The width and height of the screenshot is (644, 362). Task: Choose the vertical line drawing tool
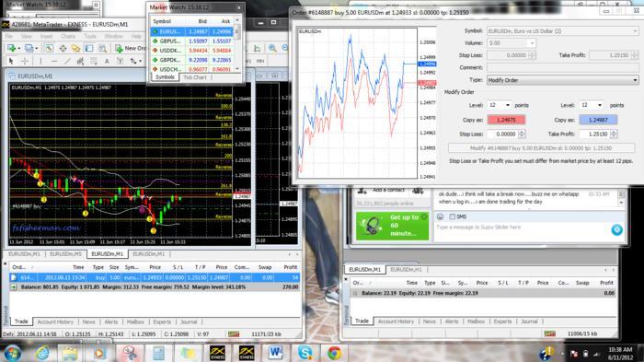(x=40, y=62)
